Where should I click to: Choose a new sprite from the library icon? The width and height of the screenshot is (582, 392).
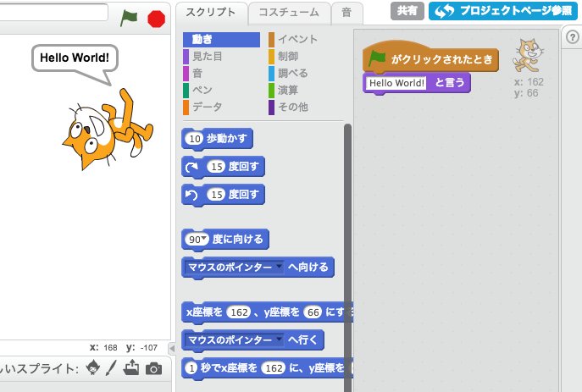(92, 368)
